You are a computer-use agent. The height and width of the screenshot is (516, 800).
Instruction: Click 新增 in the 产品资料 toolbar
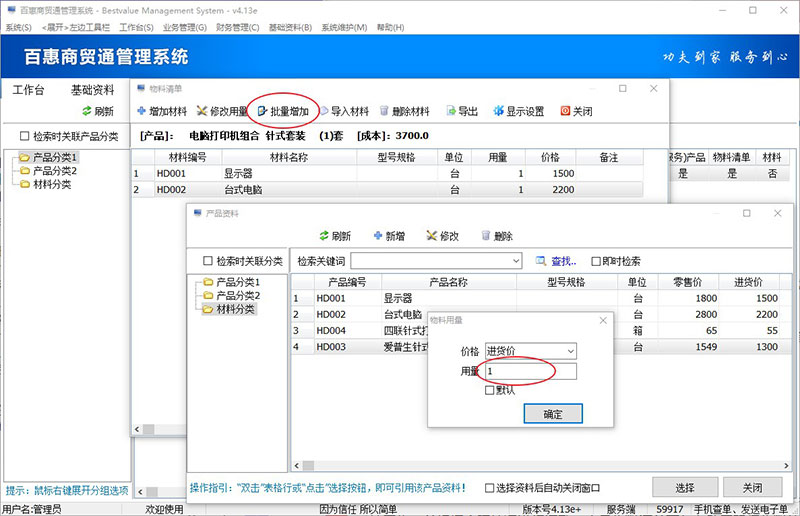pos(389,236)
